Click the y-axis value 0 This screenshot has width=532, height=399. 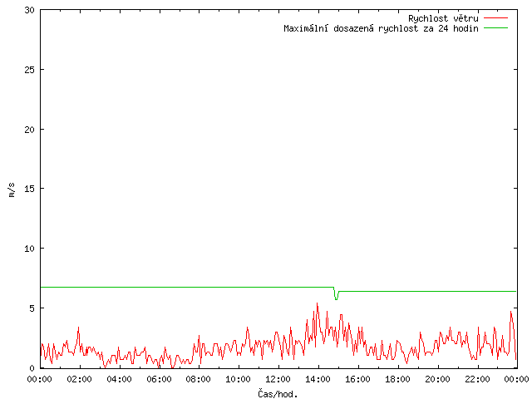click(32, 368)
